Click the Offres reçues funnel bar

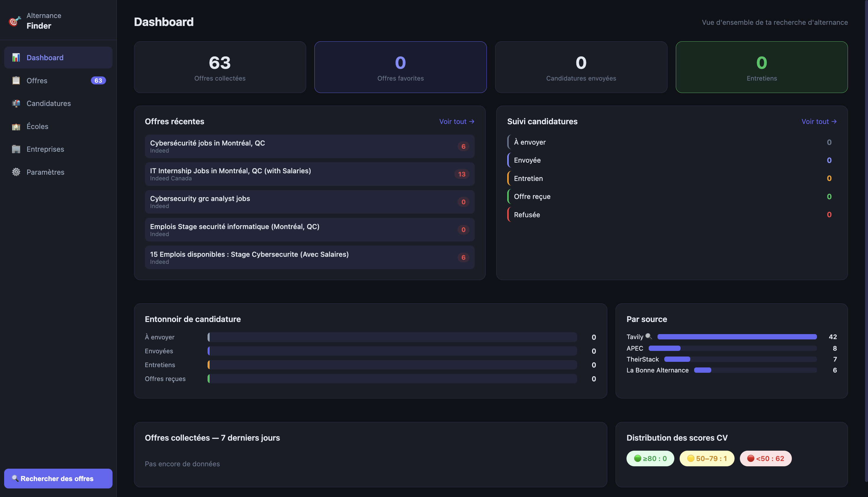392,379
